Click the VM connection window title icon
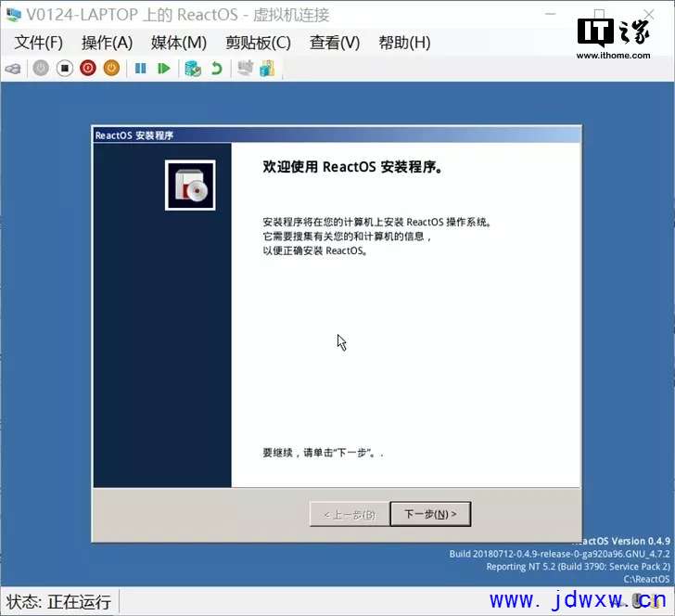Image resolution: width=675 pixels, height=616 pixels. pos(13,14)
